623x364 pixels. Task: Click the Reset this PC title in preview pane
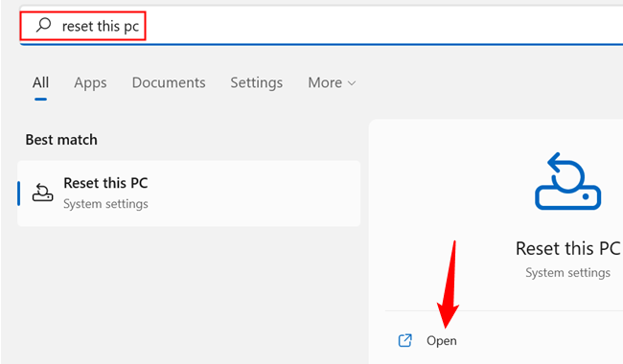pos(567,248)
